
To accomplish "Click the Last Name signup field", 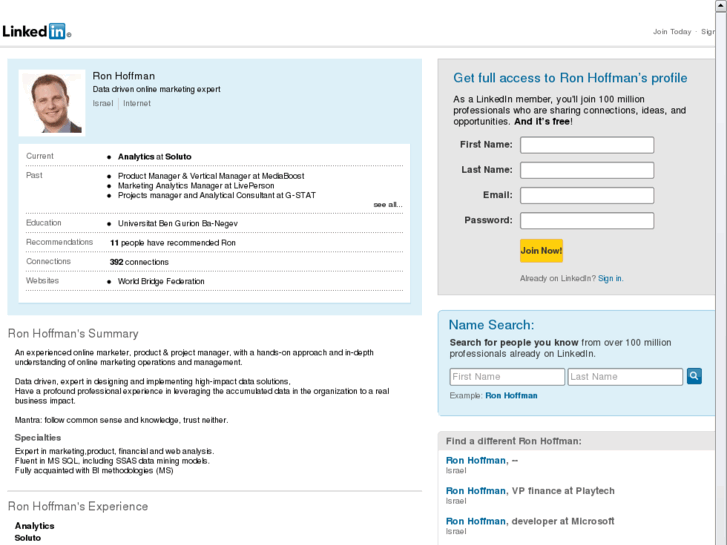I will 587,170.
